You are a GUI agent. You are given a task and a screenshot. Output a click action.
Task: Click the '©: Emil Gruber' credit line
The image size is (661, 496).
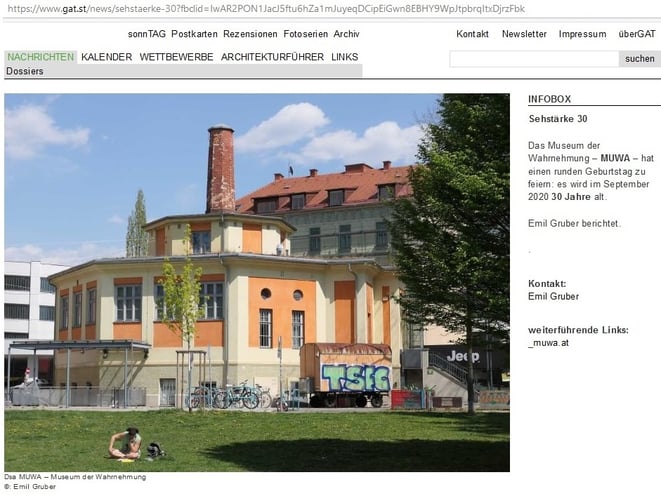pos(30,486)
